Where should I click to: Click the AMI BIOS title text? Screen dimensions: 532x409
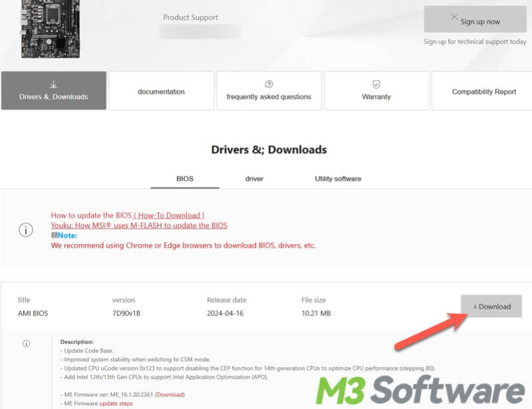[x=33, y=313]
